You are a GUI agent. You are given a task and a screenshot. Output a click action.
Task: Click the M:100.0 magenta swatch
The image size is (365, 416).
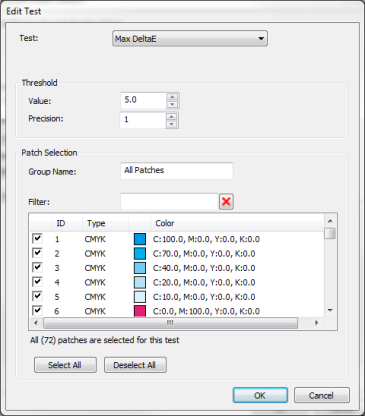click(140, 311)
